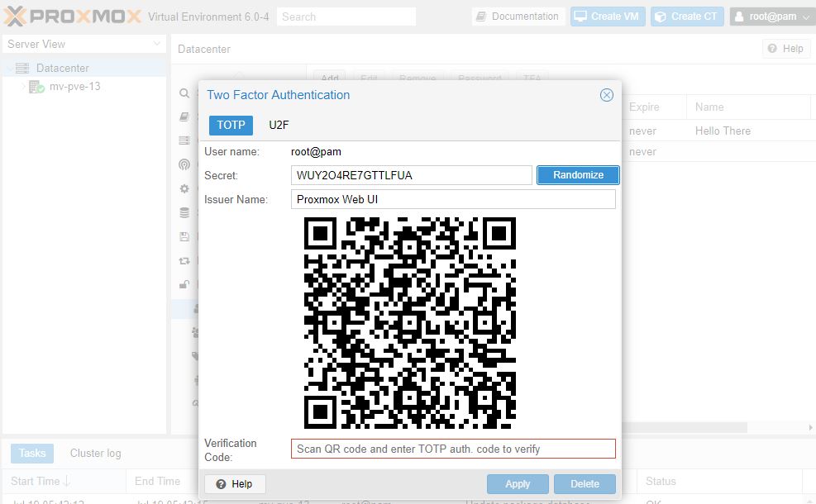Open Help in the Datacenter panel

pyautogui.click(x=786, y=49)
